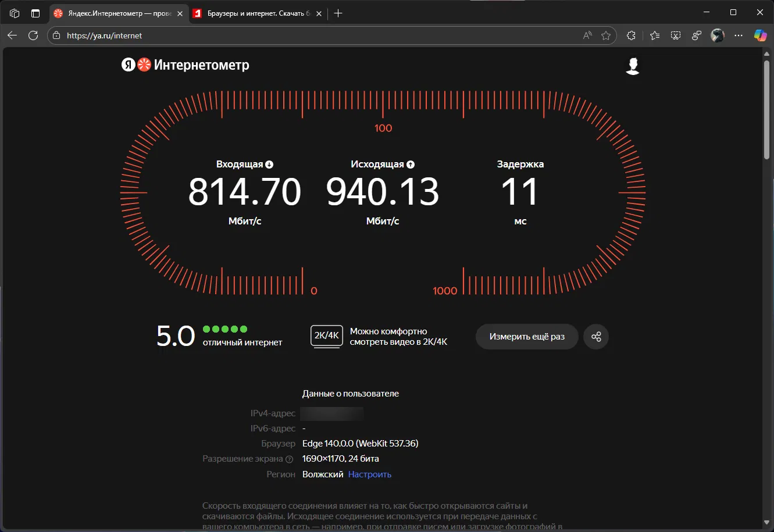Open the Extensions puzzle icon
774x532 pixels.
[631, 35]
